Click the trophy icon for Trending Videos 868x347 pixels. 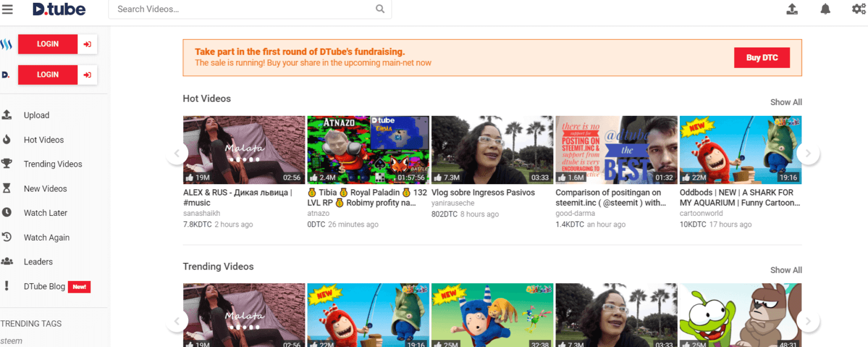click(7, 164)
